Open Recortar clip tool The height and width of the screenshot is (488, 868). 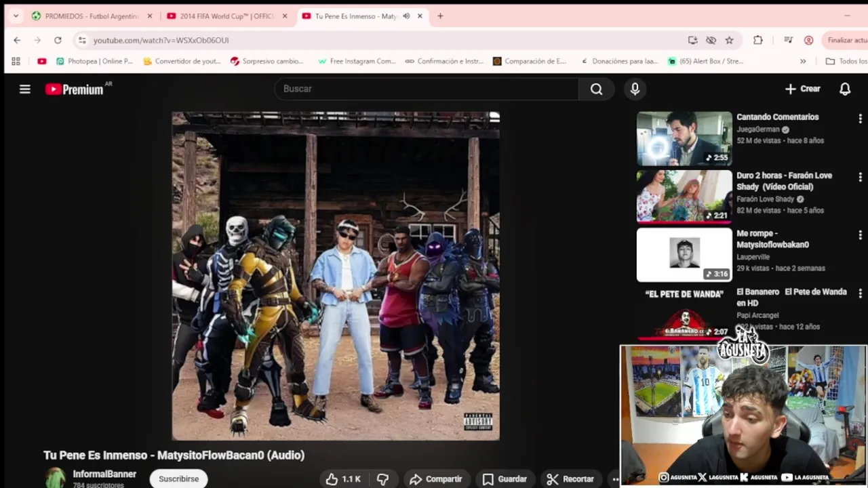point(570,479)
